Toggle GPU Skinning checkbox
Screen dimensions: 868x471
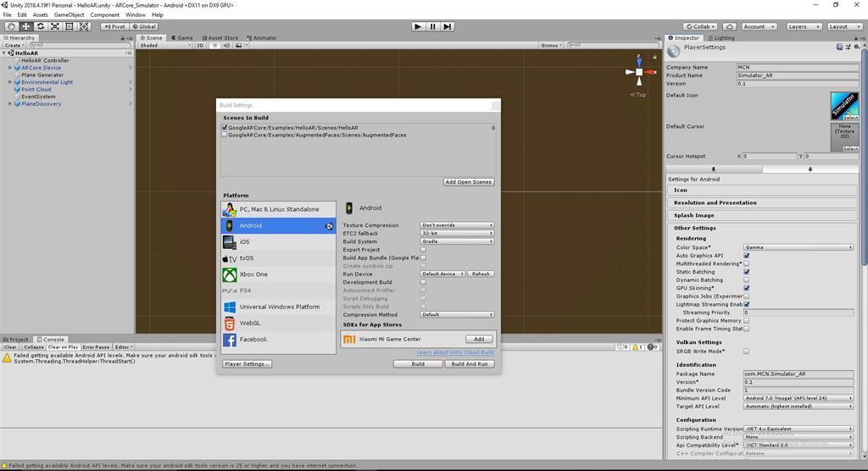pyautogui.click(x=746, y=288)
